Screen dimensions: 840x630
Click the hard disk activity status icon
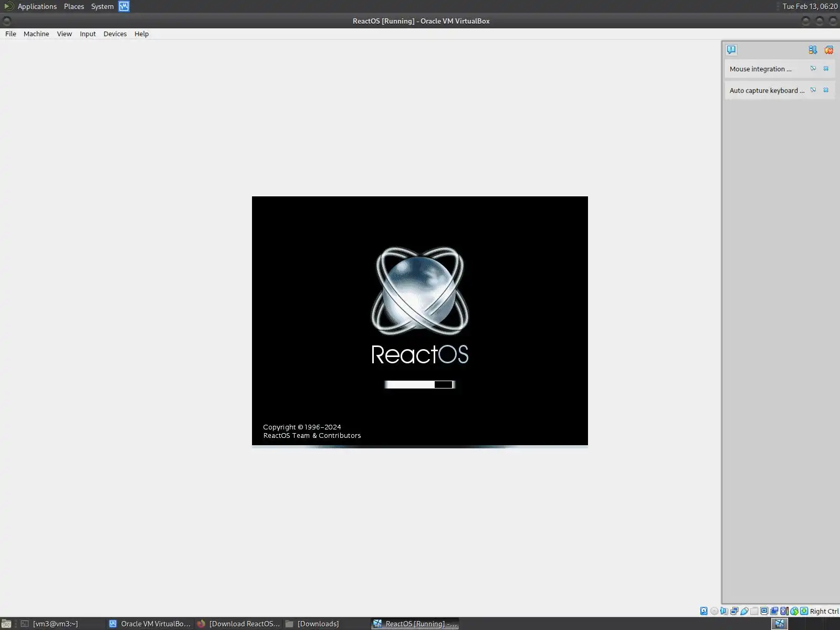click(x=704, y=611)
